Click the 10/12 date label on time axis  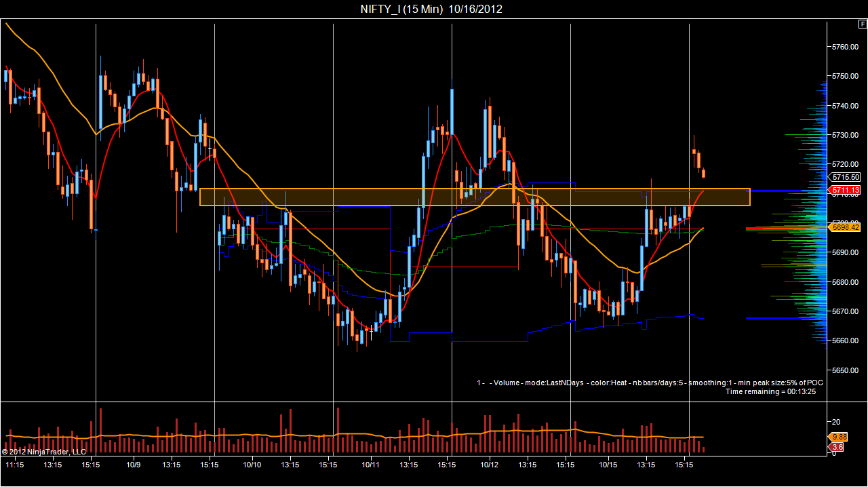pos(490,465)
